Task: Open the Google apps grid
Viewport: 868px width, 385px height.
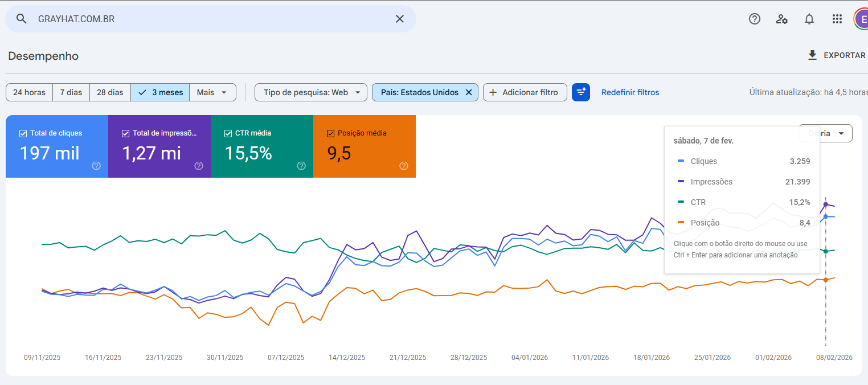Action: [x=837, y=19]
